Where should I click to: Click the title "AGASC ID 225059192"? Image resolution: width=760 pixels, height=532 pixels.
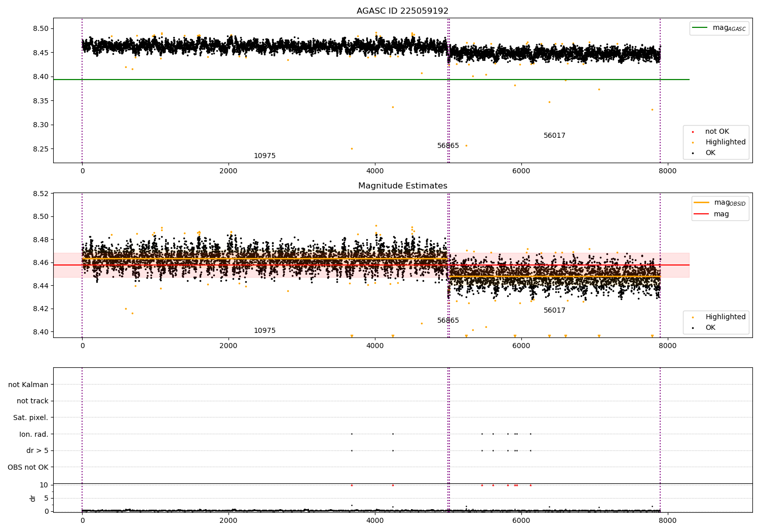click(402, 11)
